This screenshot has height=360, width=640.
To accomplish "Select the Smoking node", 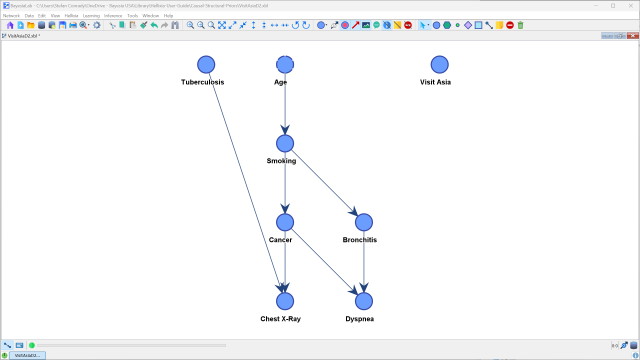I will (285, 144).
